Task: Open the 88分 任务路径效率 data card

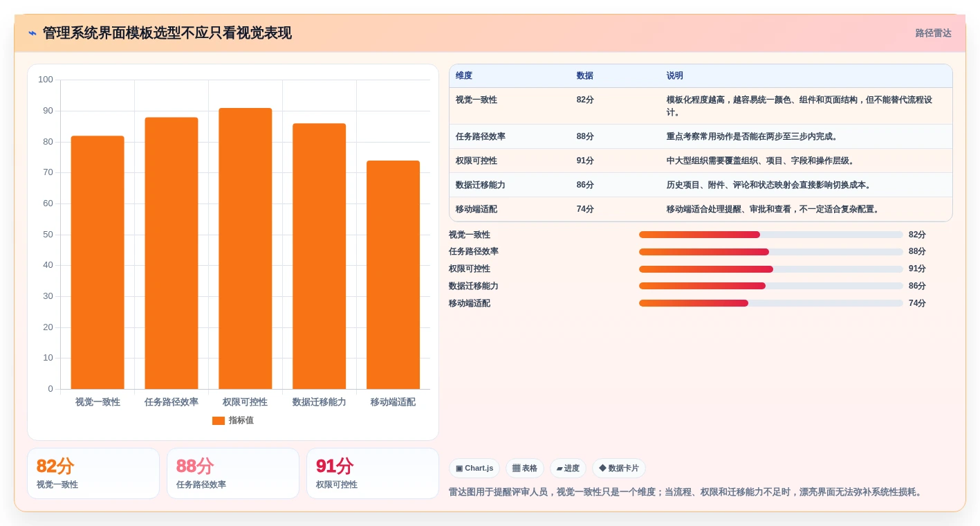Action: pos(233,473)
